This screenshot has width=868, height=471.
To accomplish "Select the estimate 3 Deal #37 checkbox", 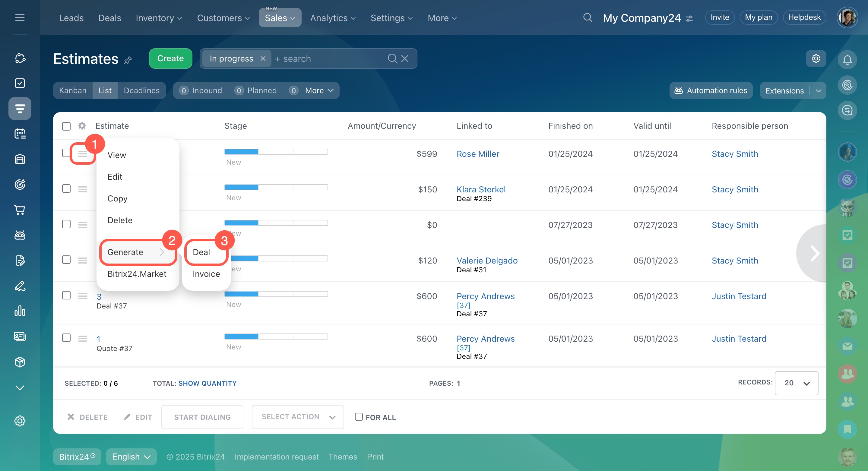I will 66,295.
